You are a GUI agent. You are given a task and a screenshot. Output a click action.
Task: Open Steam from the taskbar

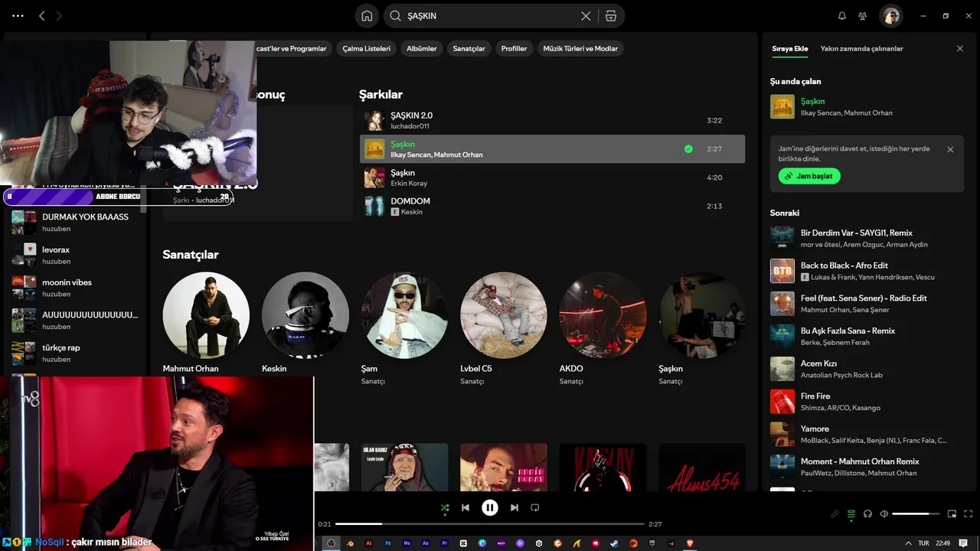[x=614, y=543]
